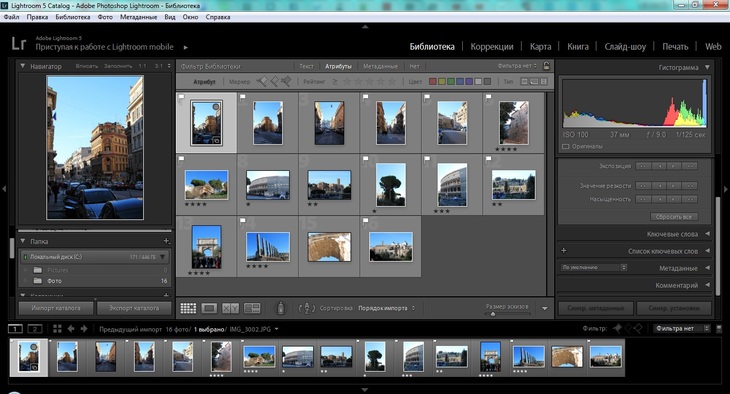
Task: Open the Библиотека menu
Action: coord(73,17)
